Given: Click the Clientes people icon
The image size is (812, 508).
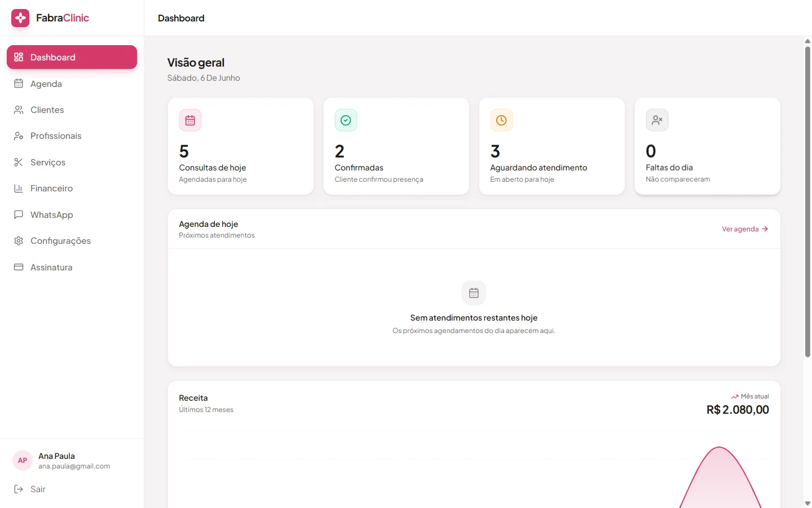Looking at the screenshot, I should point(19,110).
